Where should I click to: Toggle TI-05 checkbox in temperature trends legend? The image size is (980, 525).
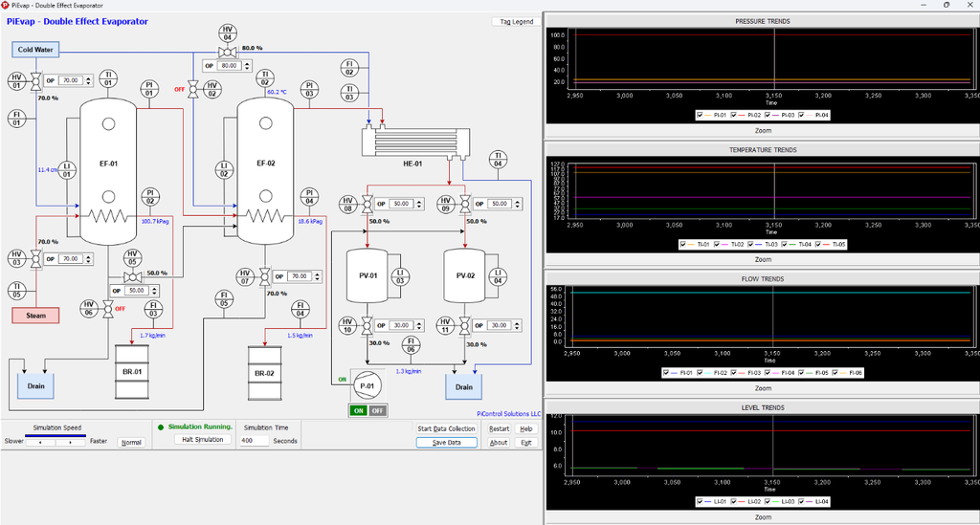coord(819,244)
